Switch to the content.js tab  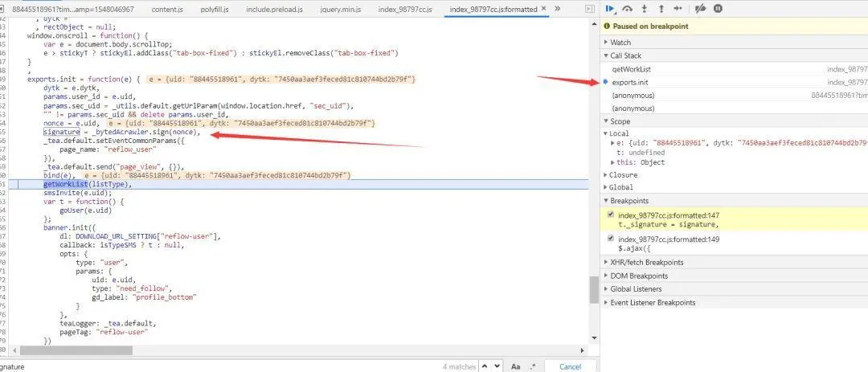167,10
